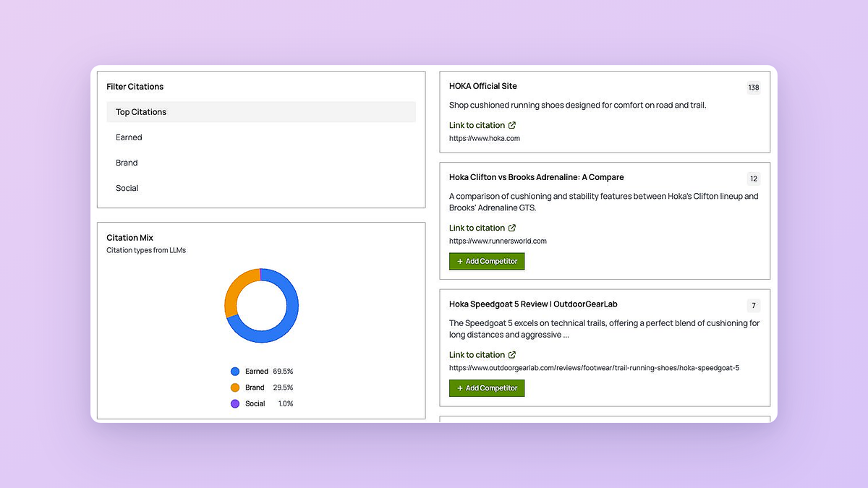Click the 69.5% Earned value

[x=283, y=372]
